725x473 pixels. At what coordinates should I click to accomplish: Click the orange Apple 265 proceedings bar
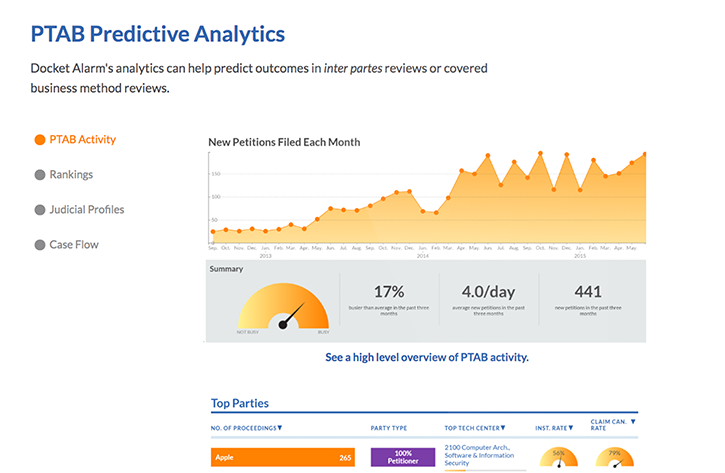click(283, 457)
